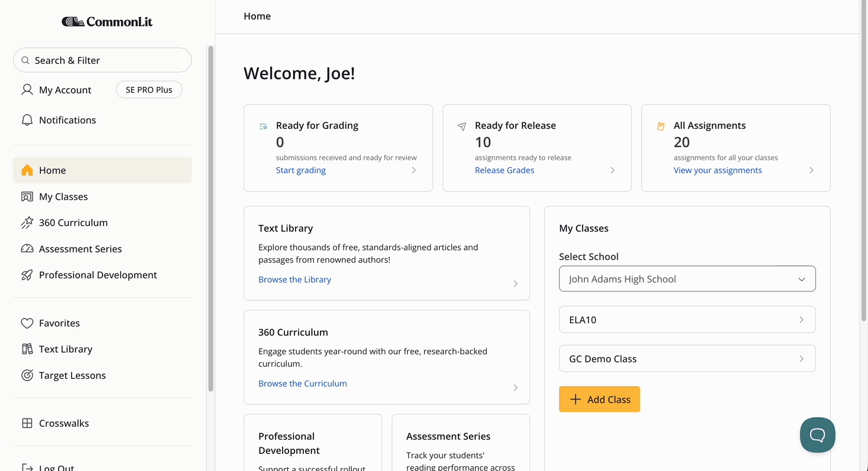Click the Professional Development rocket icon
This screenshot has width=868, height=471.
point(27,275)
